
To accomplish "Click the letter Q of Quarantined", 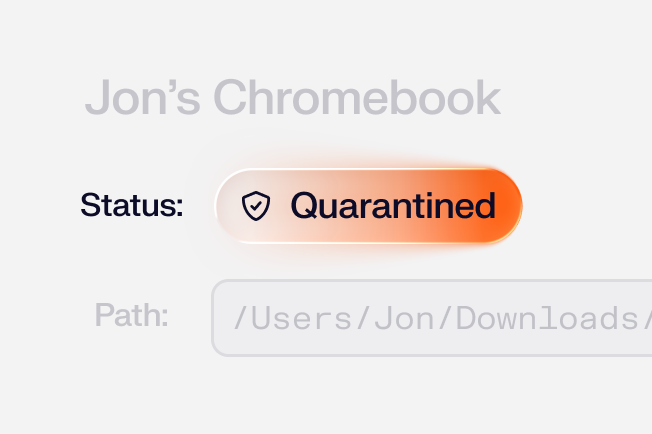I will (x=304, y=206).
